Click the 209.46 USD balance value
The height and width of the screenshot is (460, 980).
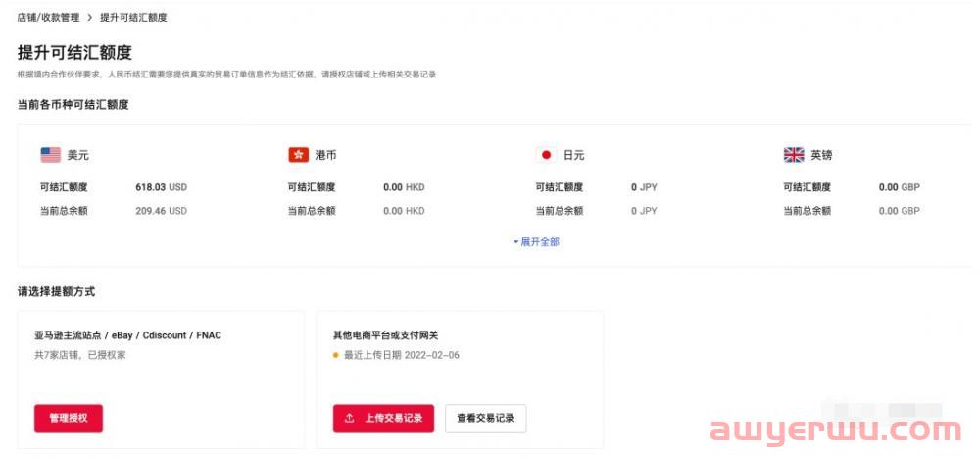click(162, 211)
